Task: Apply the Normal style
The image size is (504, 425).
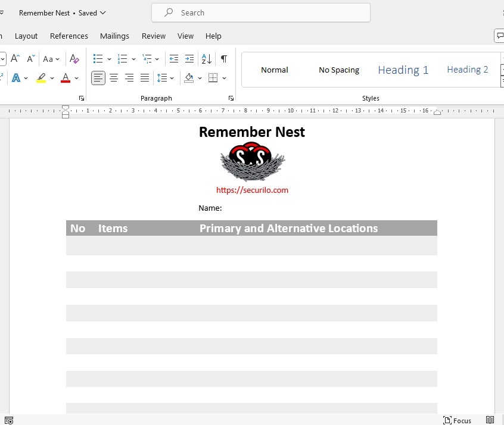Action: (x=274, y=70)
